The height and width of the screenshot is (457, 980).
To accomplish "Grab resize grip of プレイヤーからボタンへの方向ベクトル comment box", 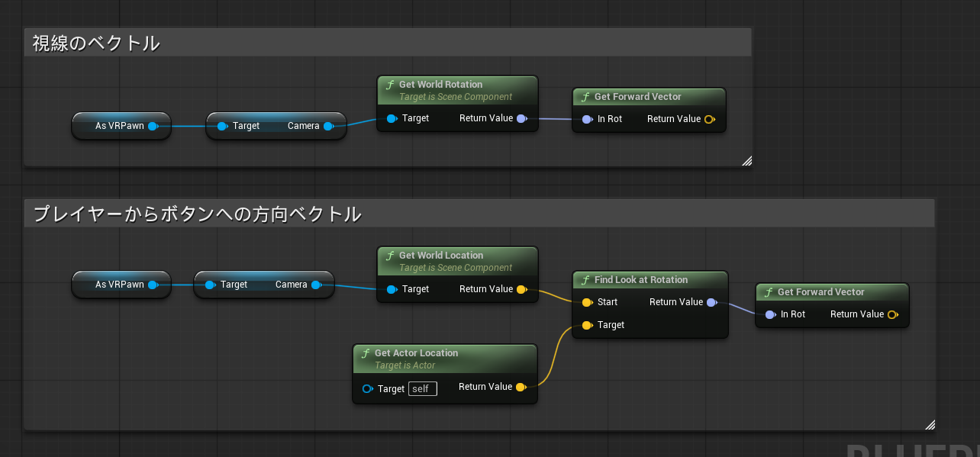I will click(x=930, y=424).
